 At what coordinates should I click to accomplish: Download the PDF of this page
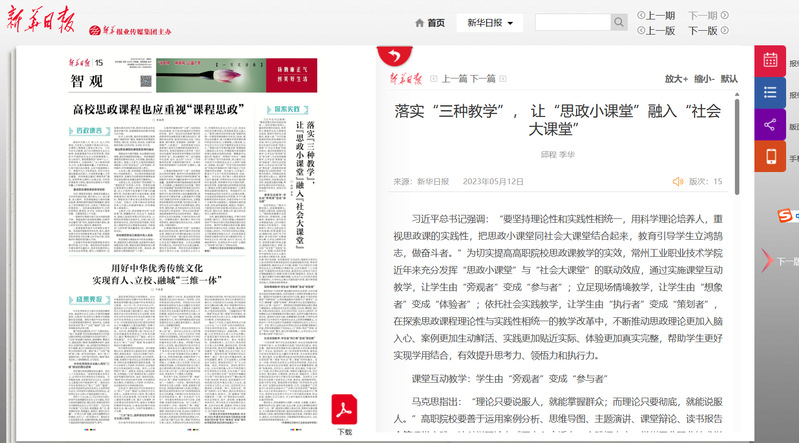click(344, 412)
